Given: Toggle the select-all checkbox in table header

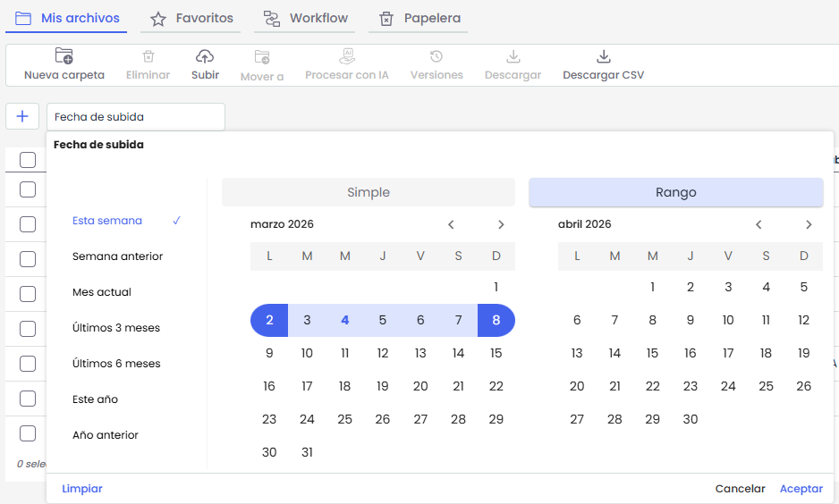Looking at the screenshot, I should pos(28,160).
